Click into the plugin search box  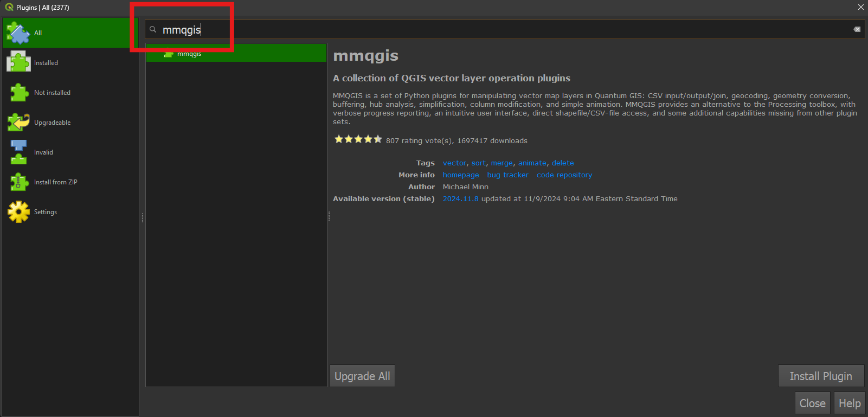click(504, 29)
